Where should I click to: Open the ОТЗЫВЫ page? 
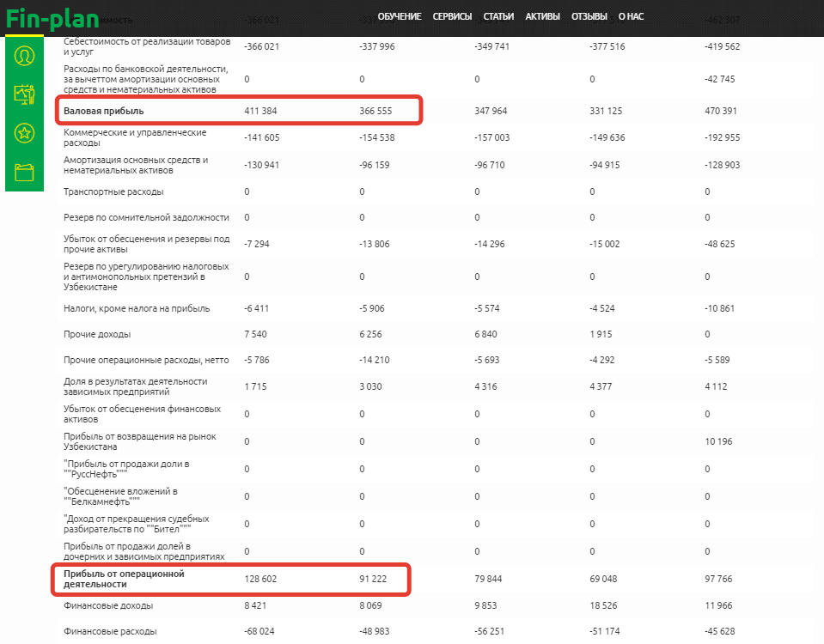click(589, 16)
